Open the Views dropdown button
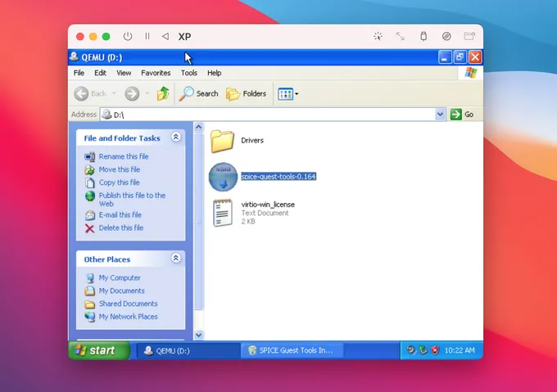The width and height of the screenshot is (557, 392). 288,93
